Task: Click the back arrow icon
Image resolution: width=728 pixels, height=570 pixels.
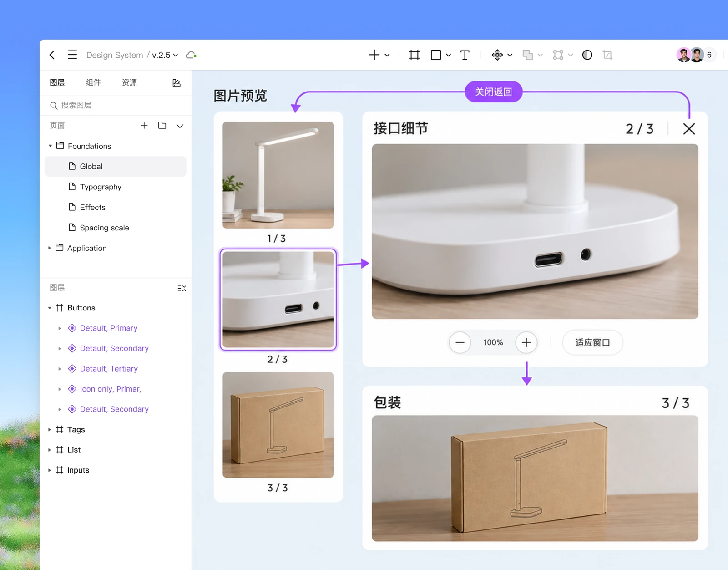Action: pos(52,55)
